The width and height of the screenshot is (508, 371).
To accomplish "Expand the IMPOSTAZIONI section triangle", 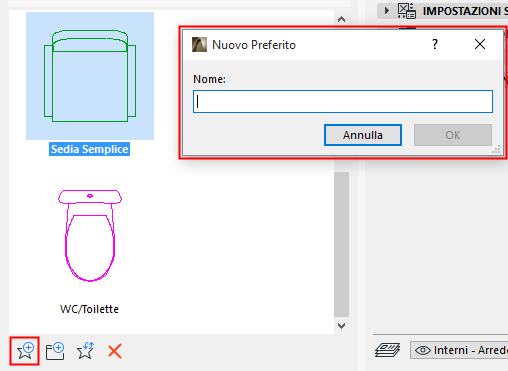I will pos(387,10).
